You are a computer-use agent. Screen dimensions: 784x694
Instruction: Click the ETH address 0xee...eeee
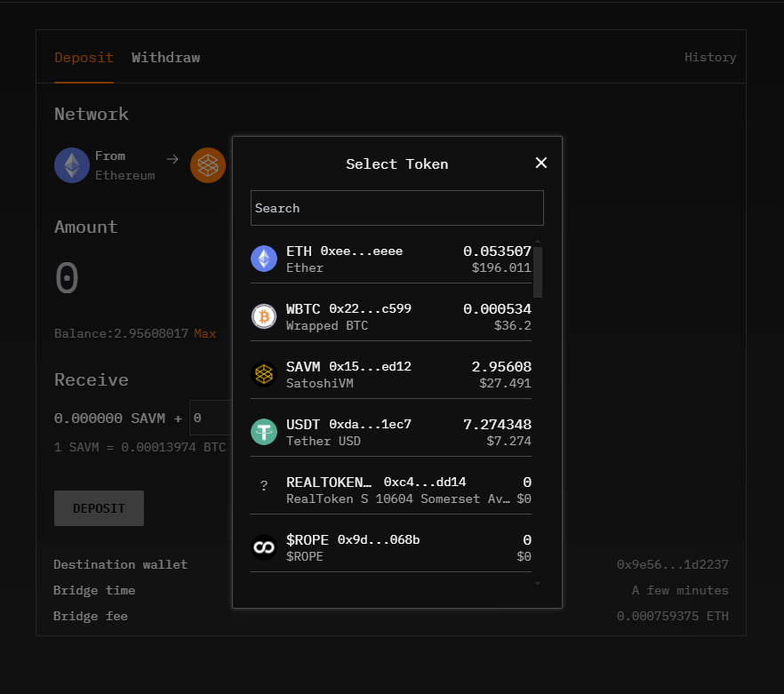point(362,251)
